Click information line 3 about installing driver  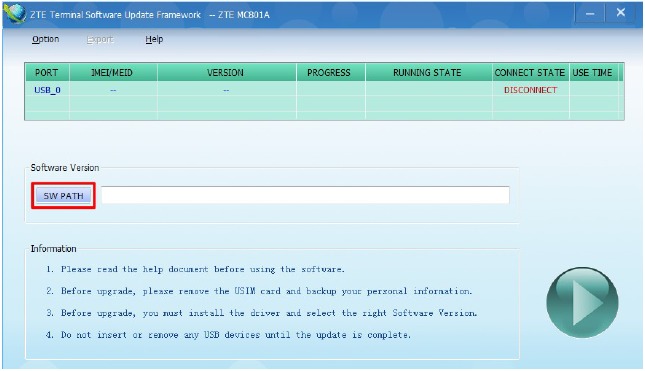[261, 313]
